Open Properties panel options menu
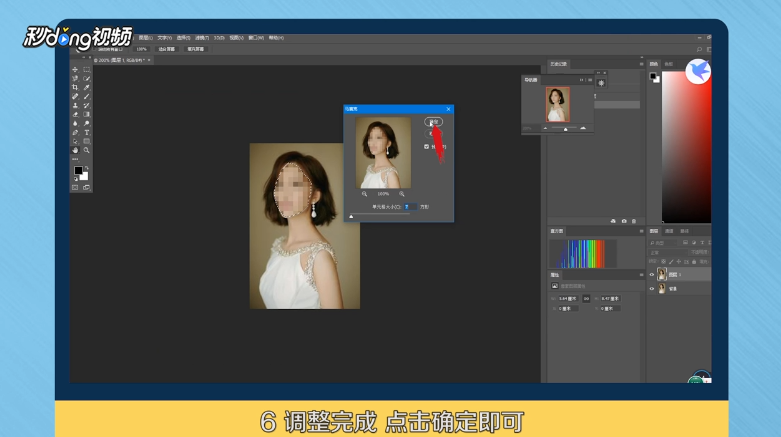 pos(642,275)
